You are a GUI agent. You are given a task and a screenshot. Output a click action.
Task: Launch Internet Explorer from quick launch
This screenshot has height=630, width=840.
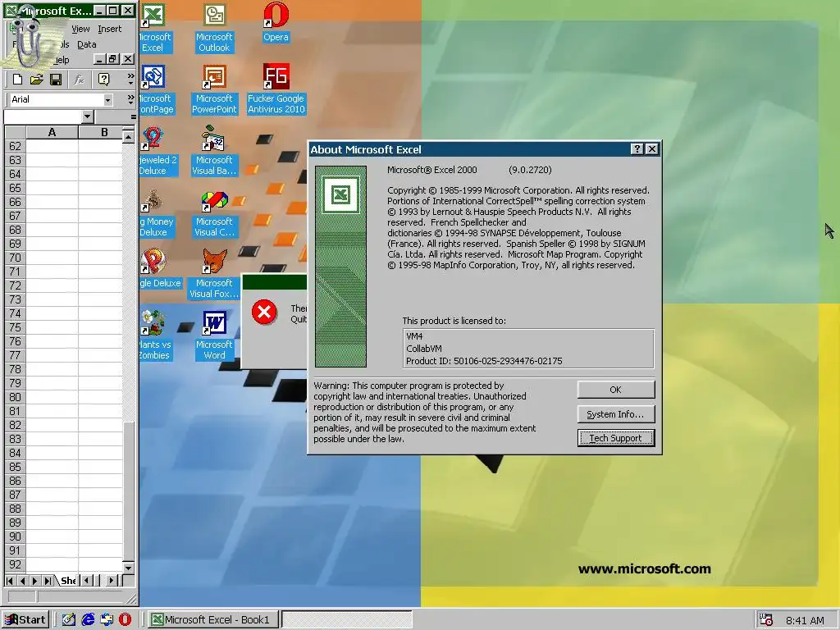pos(88,620)
